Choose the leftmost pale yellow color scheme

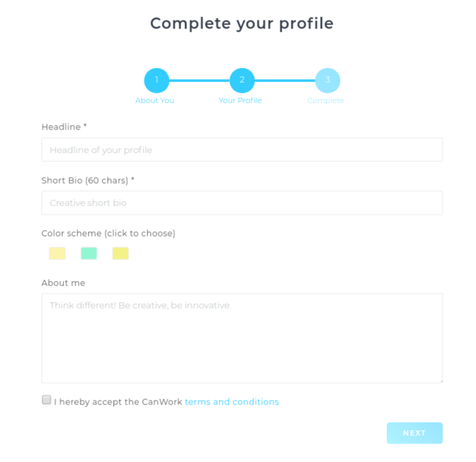tap(58, 253)
